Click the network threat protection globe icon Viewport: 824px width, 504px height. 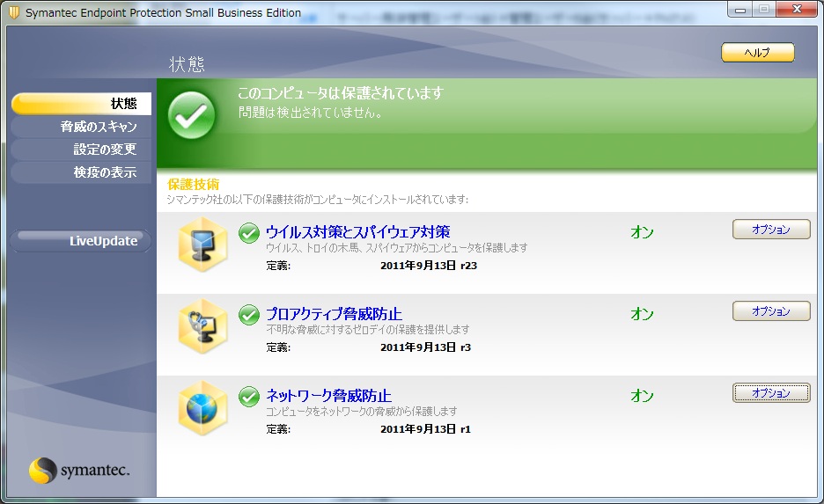pyautogui.click(x=202, y=408)
